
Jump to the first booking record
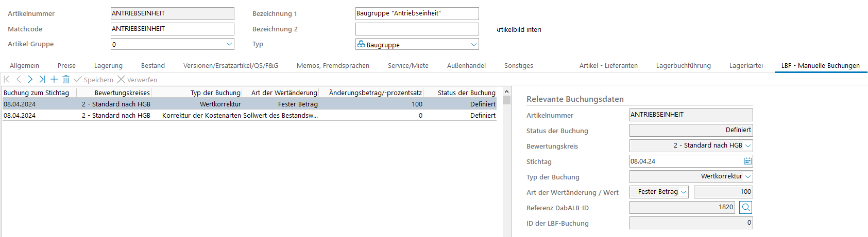pyautogui.click(x=7, y=79)
